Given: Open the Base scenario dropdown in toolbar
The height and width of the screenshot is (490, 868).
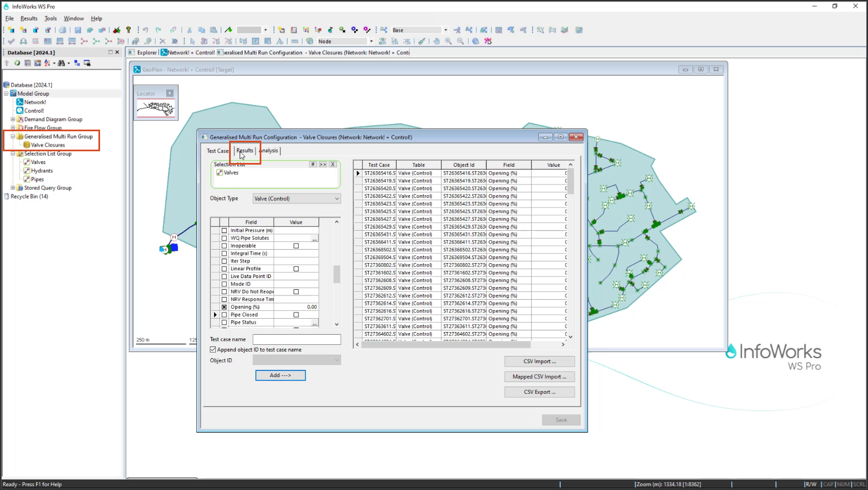Looking at the screenshot, I should coord(445,30).
